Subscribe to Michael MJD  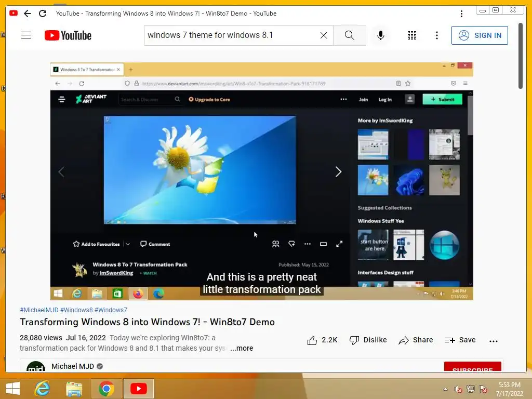472,367
